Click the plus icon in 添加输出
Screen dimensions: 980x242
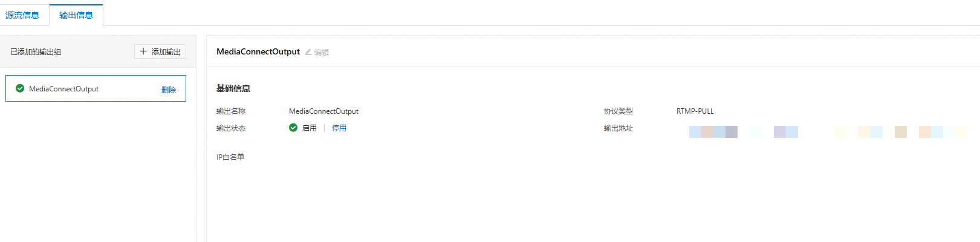tap(143, 51)
